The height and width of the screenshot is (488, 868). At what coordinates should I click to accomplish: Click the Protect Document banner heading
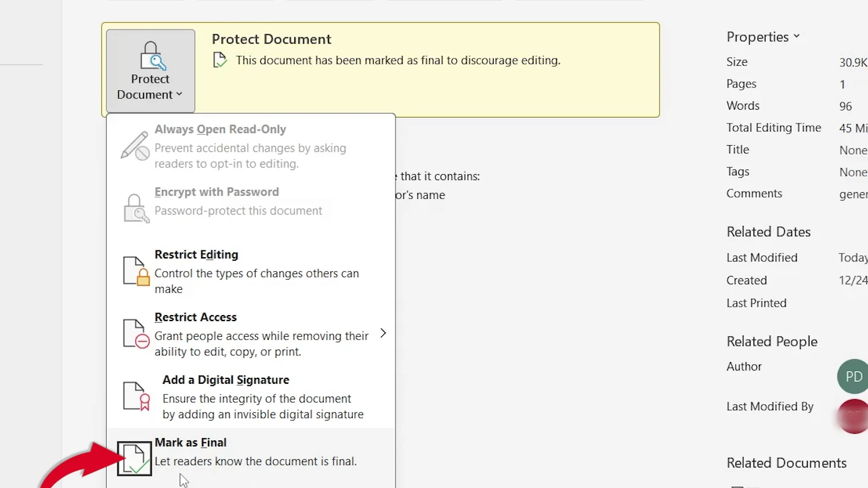271,39
